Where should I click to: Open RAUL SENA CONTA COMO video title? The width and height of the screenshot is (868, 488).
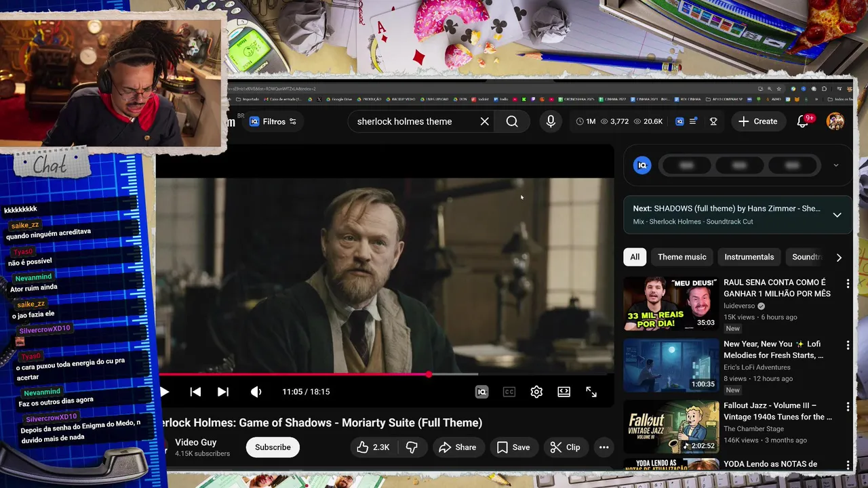click(x=776, y=288)
